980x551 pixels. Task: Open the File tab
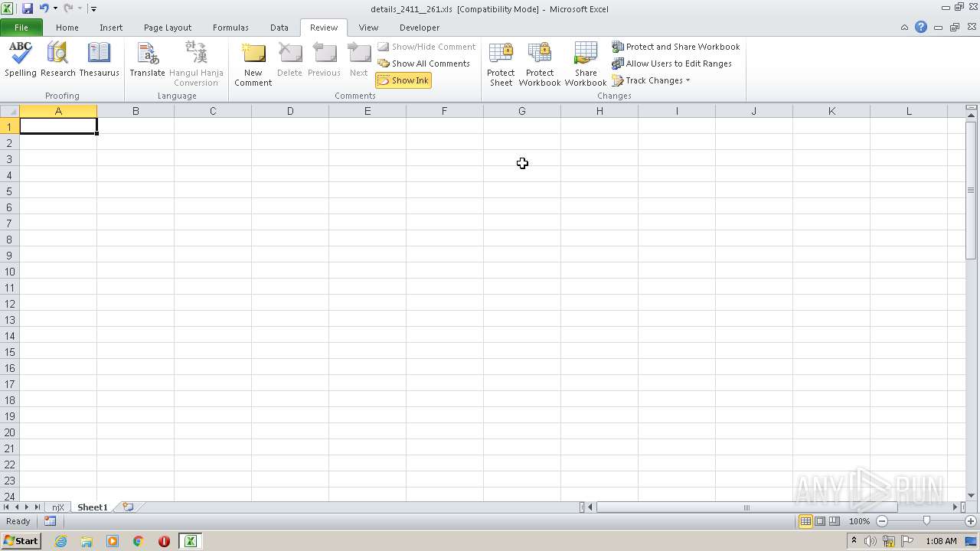click(21, 28)
